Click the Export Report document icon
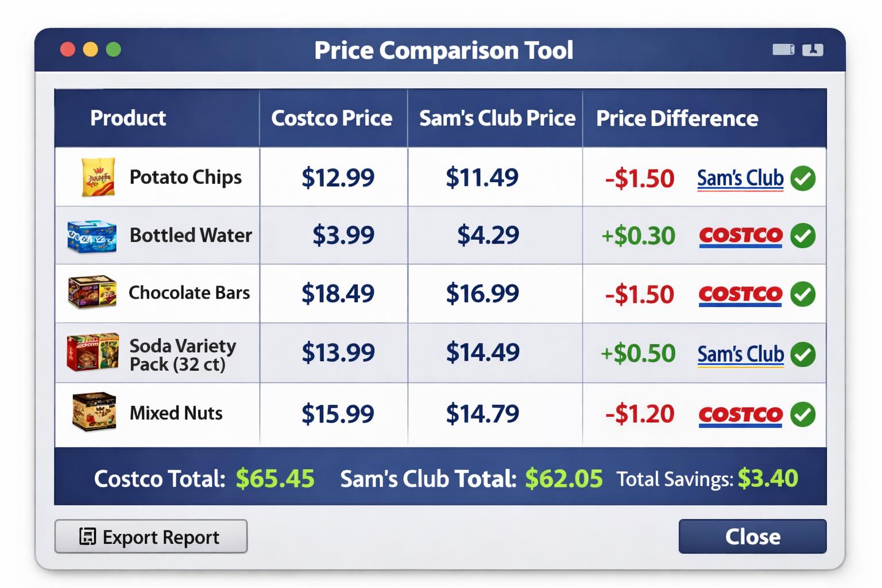 coord(87,536)
